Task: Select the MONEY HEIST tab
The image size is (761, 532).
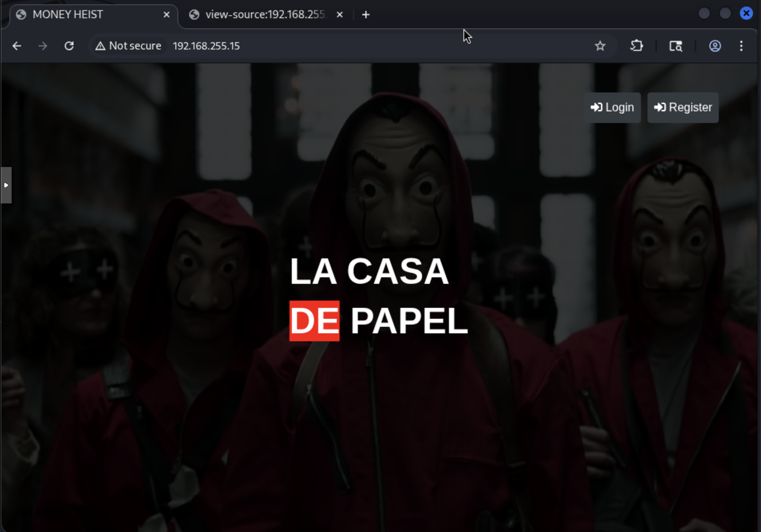Action: point(68,15)
